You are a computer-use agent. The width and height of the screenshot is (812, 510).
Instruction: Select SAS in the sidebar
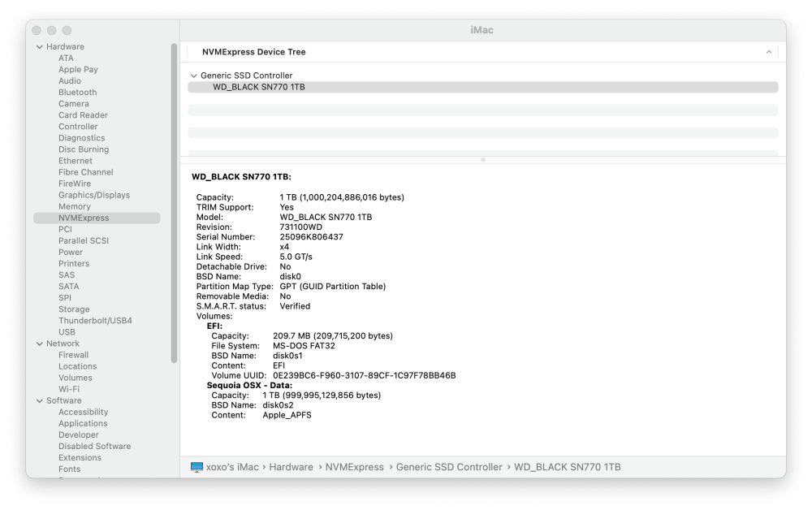67,275
